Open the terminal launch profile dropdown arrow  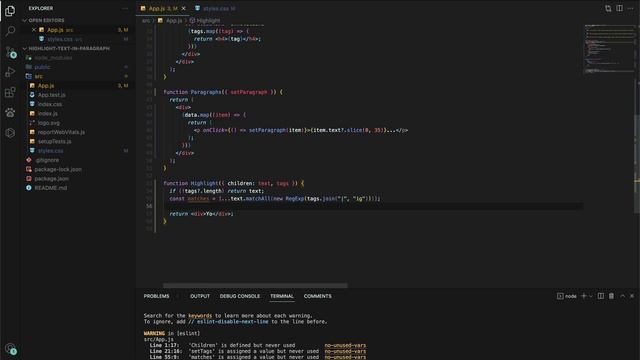click(x=591, y=296)
